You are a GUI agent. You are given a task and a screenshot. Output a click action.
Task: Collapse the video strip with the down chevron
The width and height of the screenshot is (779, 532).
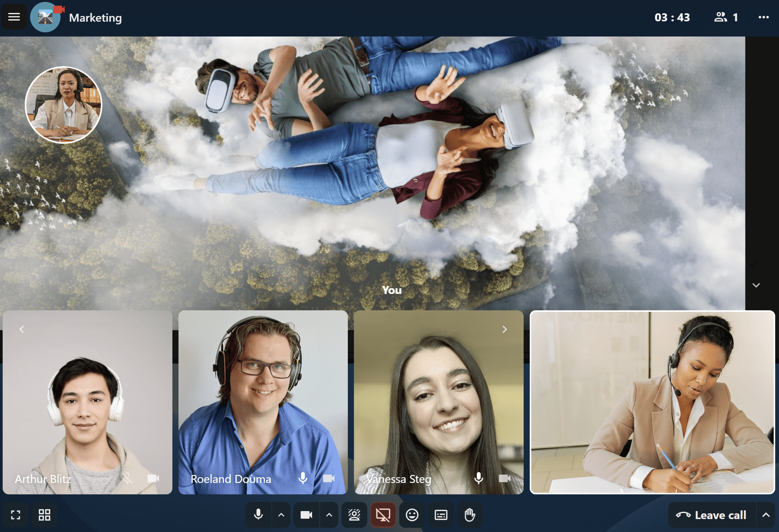point(756,285)
